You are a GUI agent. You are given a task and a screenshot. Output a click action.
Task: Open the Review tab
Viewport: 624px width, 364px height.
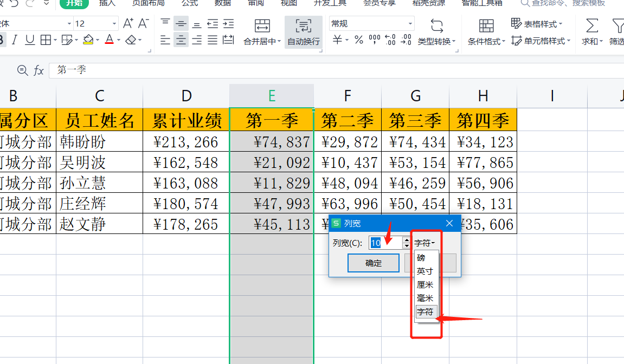(x=256, y=3)
